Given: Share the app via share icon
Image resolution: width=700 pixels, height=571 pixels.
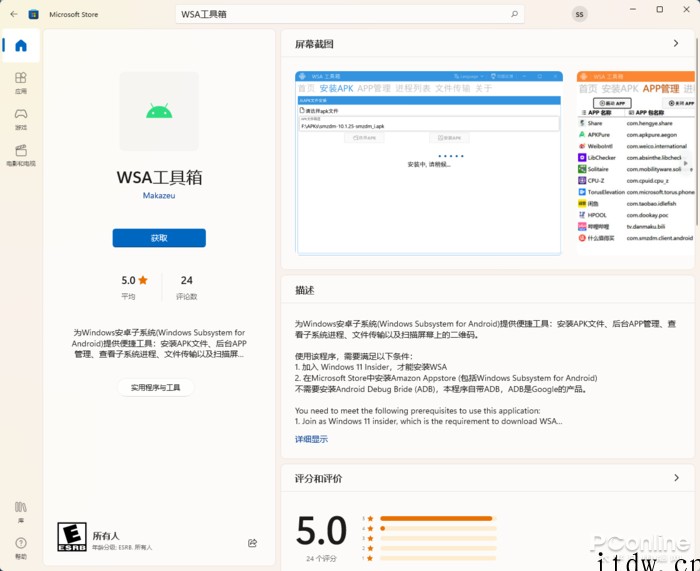Looking at the screenshot, I should (252, 543).
